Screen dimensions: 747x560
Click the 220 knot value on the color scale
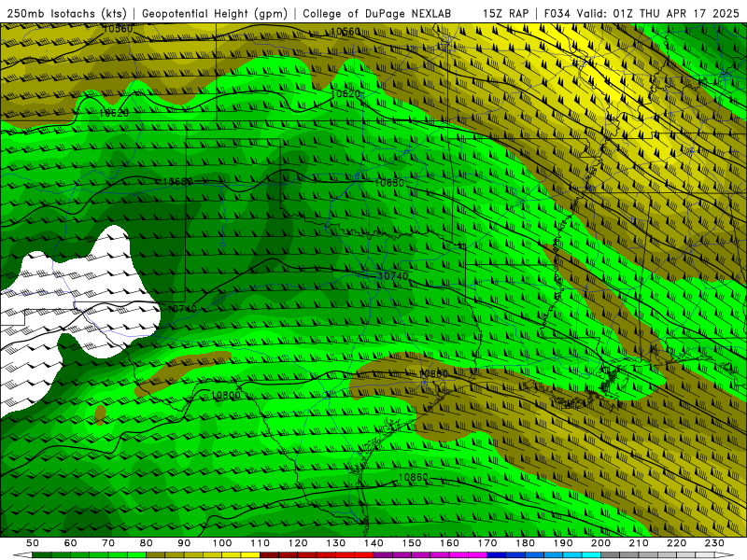676,543
